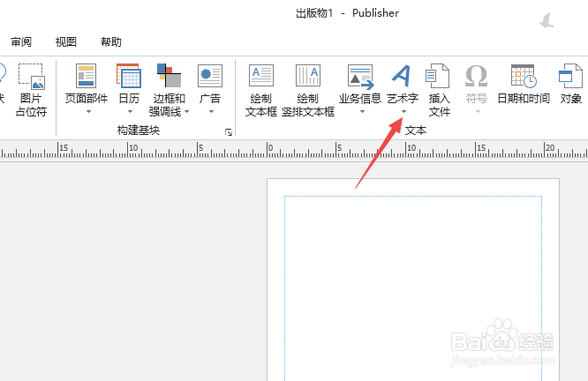The height and width of the screenshot is (381, 588).
Task: Insert Date & Time (日期和时间)
Action: pos(524,84)
